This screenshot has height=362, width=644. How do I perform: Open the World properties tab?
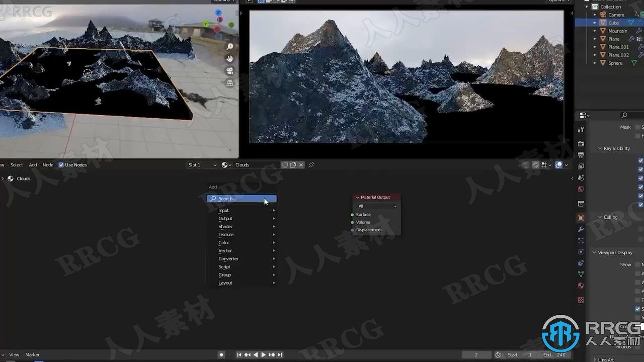(581, 189)
